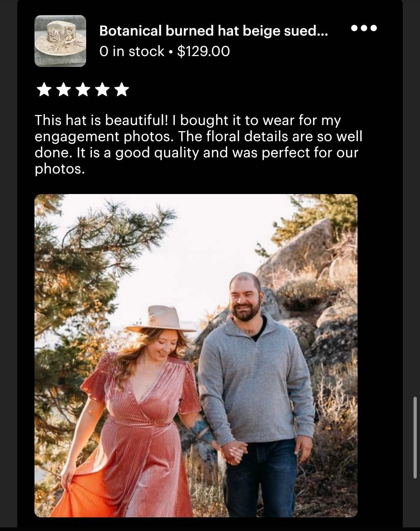The image size is (420, 531).
Task: Click the vertical scrollbar thumb
Action: [415, 438]
